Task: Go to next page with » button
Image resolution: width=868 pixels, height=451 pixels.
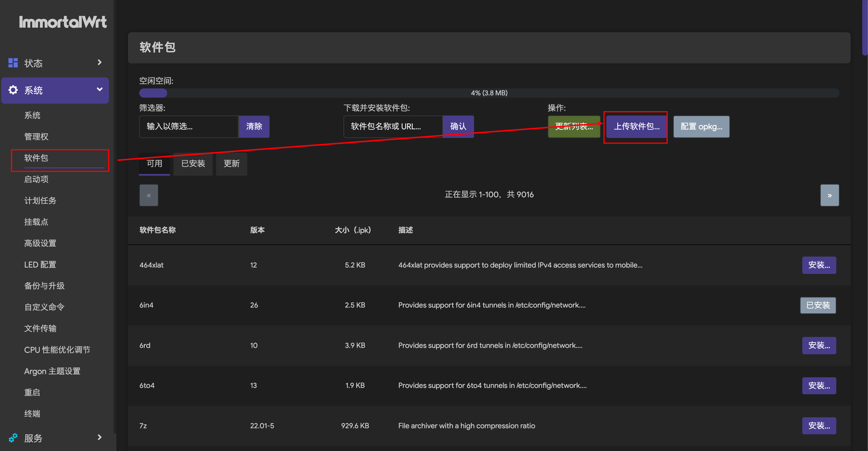Action: point(830,195)
